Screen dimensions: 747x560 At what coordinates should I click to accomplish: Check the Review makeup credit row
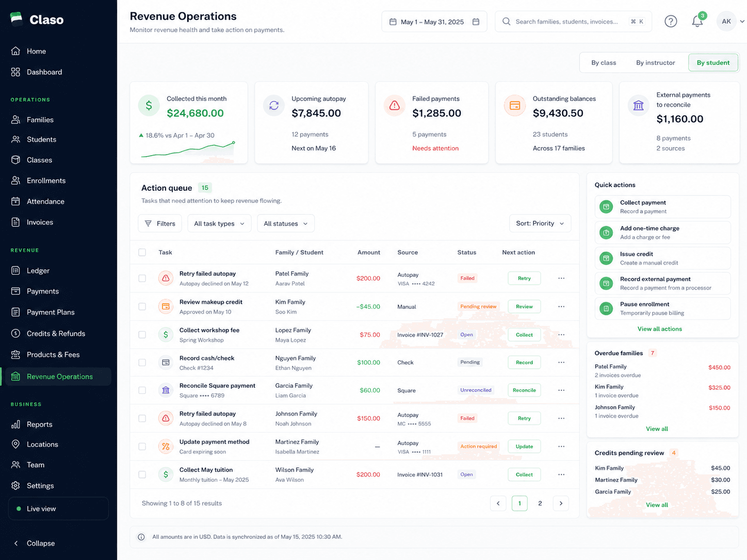click(x=142, y=307)
